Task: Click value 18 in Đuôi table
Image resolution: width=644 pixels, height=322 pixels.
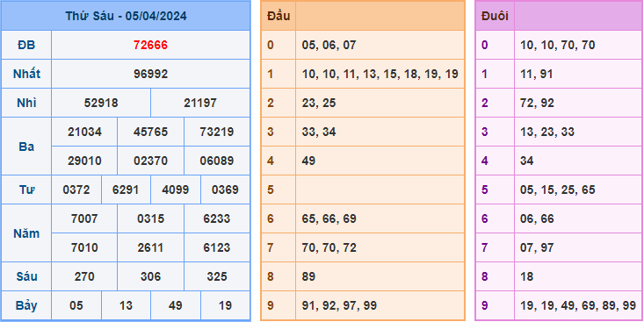Action: [x=527, y=277]
